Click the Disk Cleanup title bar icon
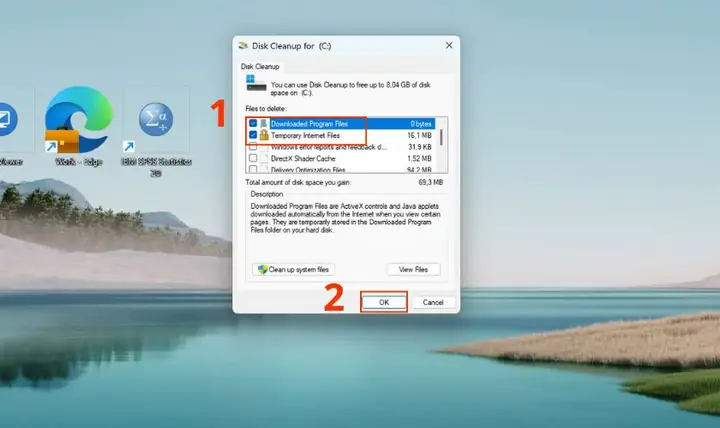Viewport: 720px width, 428px height. coord(243,45)
